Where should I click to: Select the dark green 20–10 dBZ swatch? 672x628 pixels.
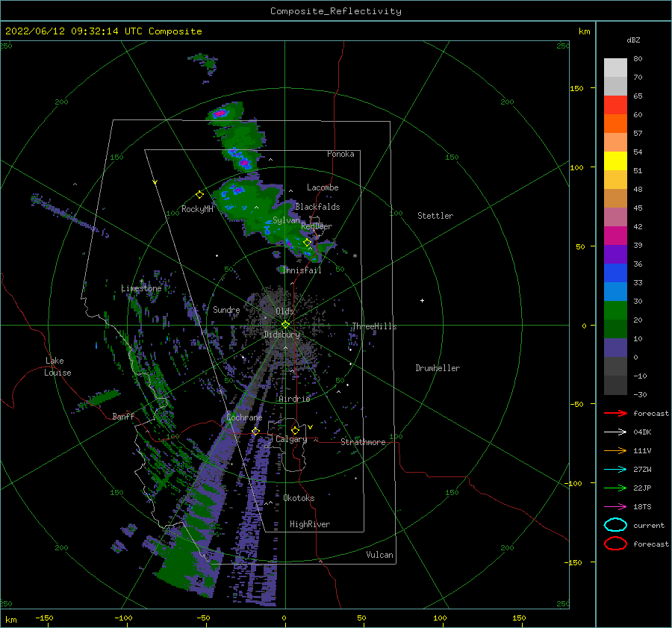click(x=615, y=329)
